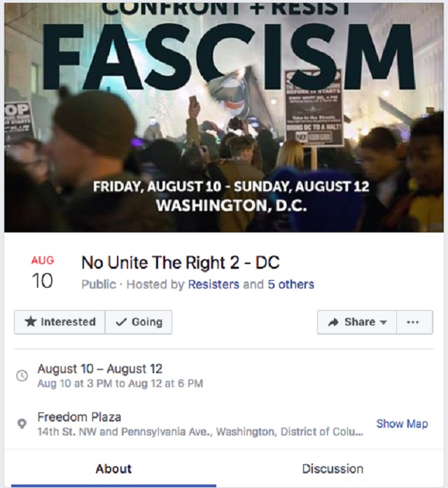448x488 pixels.
Task: Click the August 10 – August 12 date range
Action: click(100, 368)
